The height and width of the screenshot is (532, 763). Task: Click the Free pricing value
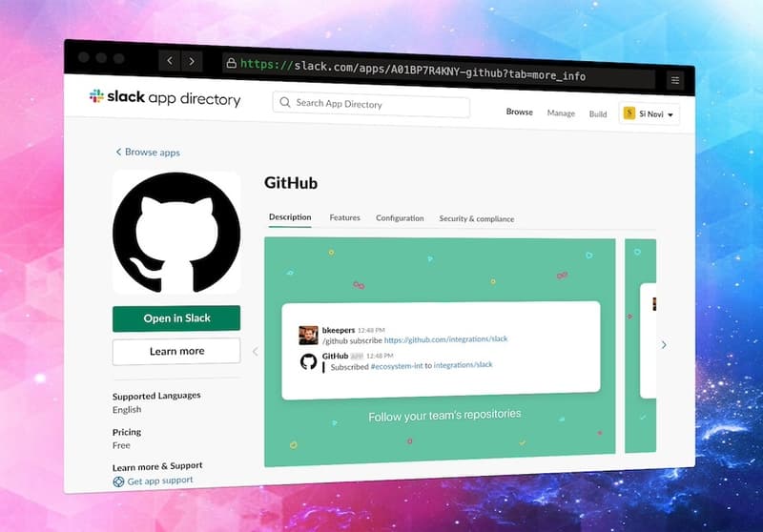point(121,445)
